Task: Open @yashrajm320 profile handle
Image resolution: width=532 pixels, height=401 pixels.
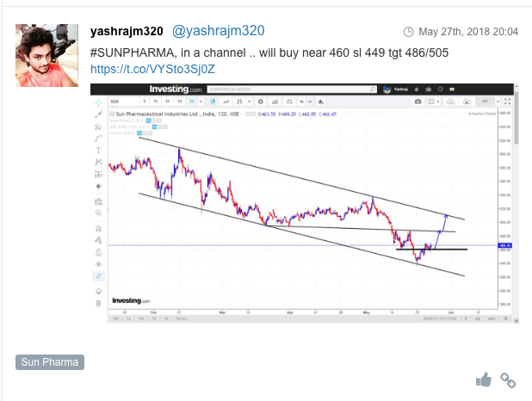Action: (218, 31)
